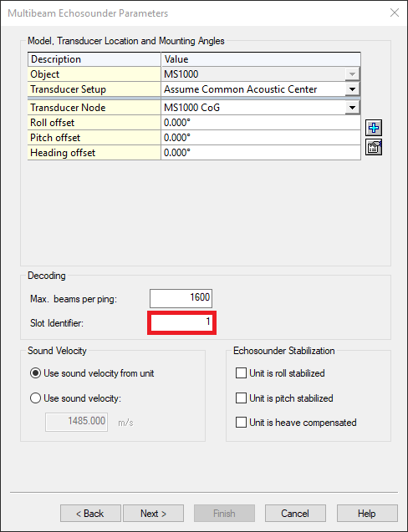Close the Multibeam Echosounder Parameters dialog
Image resolution: width=408 pixels, height=532 pixels.
(x=395, y=13)
